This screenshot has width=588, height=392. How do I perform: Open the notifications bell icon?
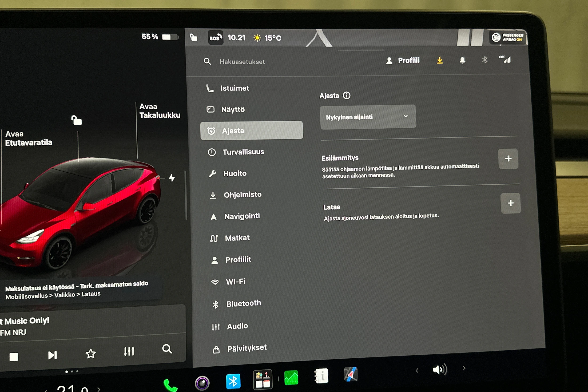coord(462,60)
